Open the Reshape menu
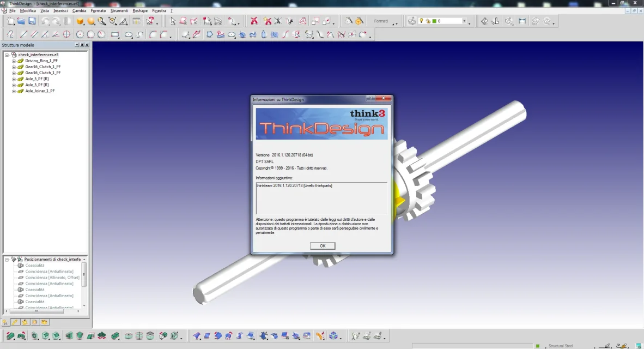Viewport: 644px width, 349px height. pyautogui.click(x=140, y=10)
